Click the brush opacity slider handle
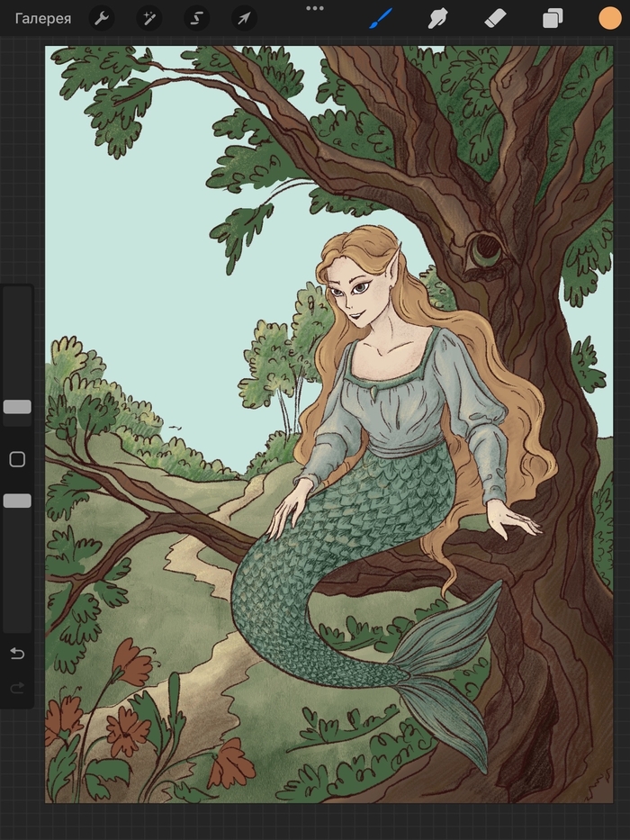This screenshot has width=630, height=840. [x=17, y=501]
